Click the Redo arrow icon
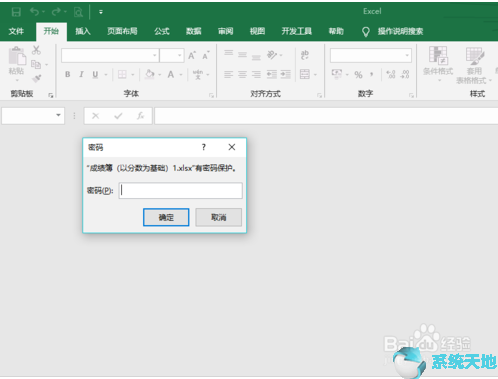The height and width of the screenshot is (379, 498). click(56, 12)
